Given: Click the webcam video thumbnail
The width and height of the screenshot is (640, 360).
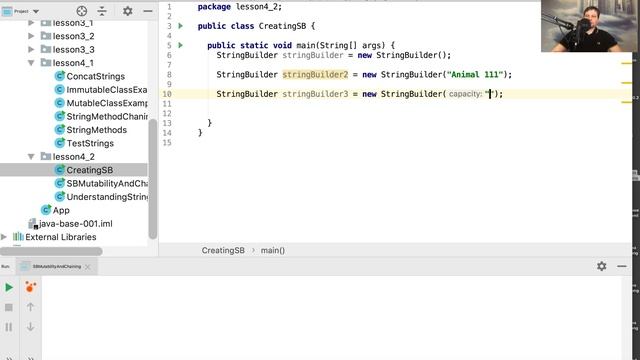Looking at the screenshot, I should 588,26.
